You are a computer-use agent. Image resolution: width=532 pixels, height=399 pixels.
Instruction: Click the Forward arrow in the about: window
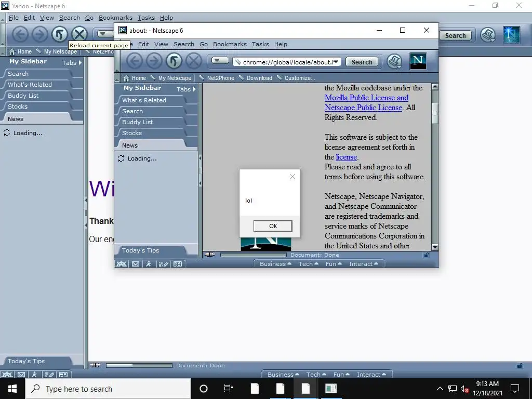click(x=154, y=61)
